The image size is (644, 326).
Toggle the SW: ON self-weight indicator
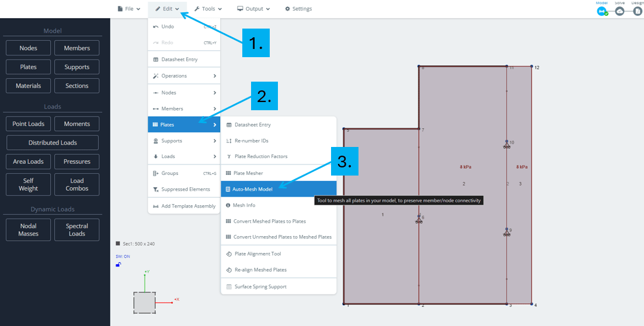pyautogui.click(x=123, y=256)
